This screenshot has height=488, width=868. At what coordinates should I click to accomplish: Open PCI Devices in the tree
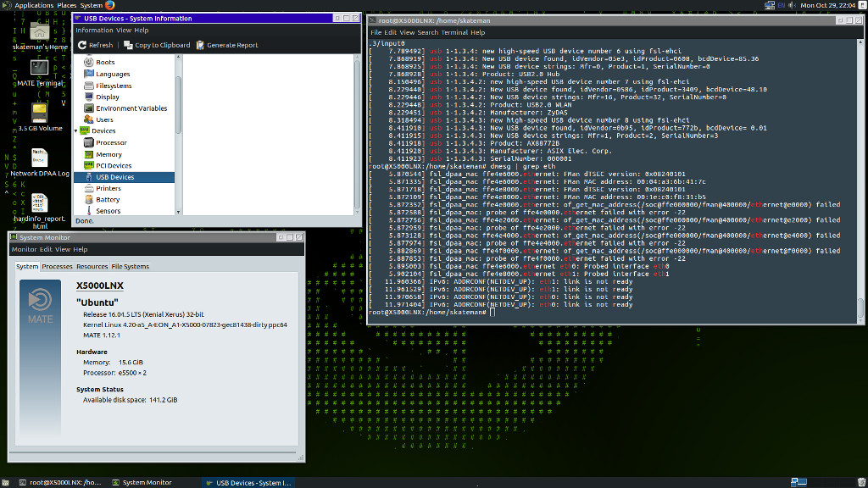[x=113, y=165]
